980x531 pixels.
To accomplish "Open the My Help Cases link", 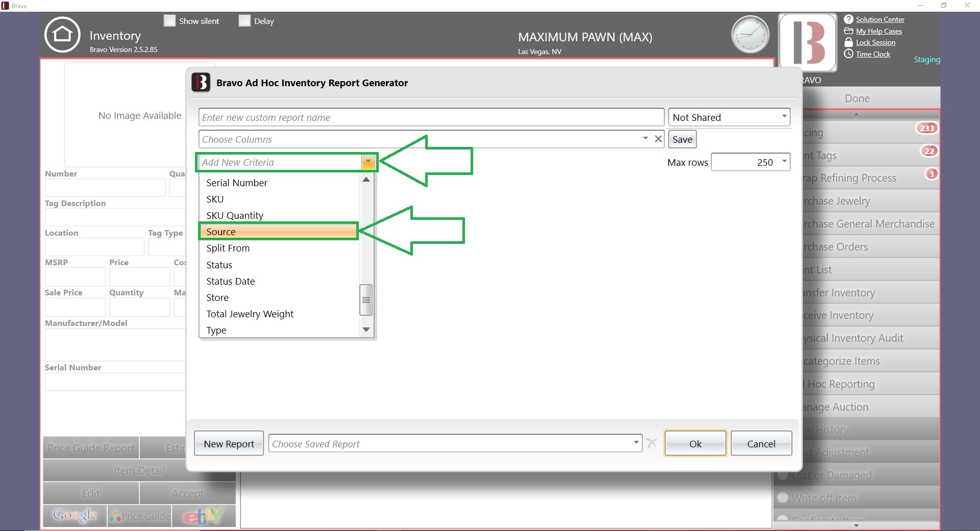I will click(879, 31).
